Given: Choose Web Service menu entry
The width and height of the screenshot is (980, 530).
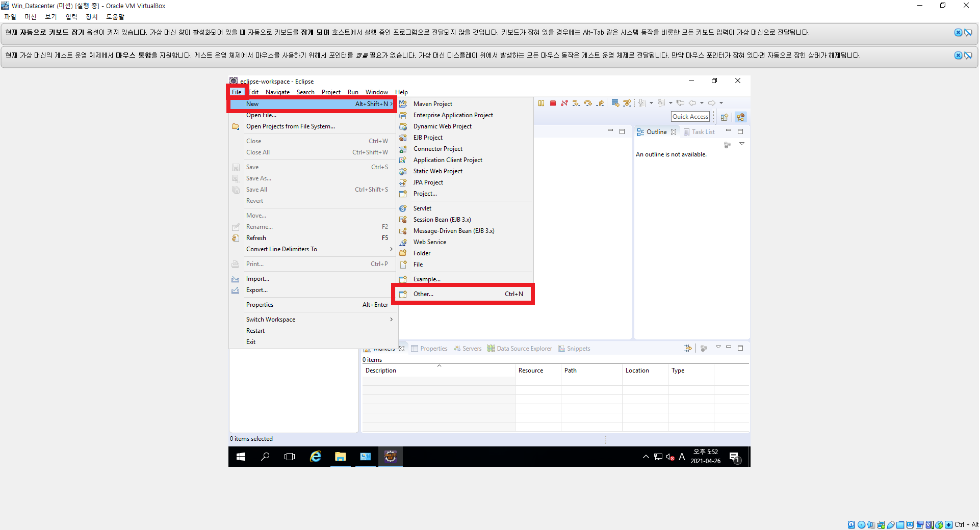Looking at the screenshot, I should coord(465,242).
